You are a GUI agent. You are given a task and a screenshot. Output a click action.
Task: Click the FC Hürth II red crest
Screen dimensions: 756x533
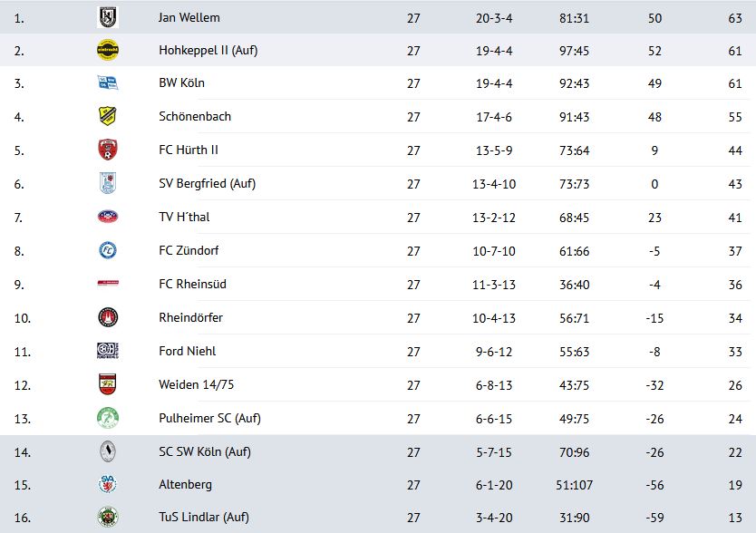(x=108, y=150)
